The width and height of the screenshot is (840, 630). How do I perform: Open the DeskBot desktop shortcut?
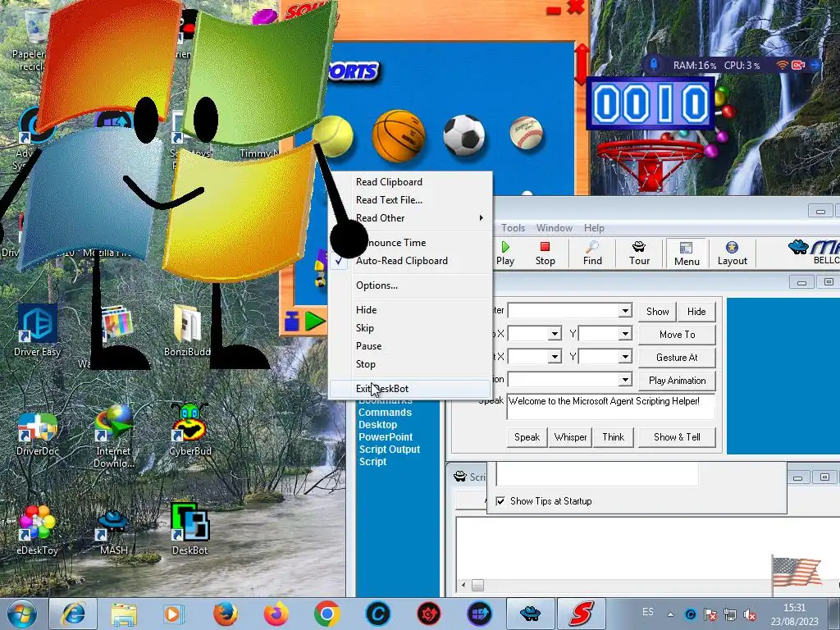tap(189, 529)
